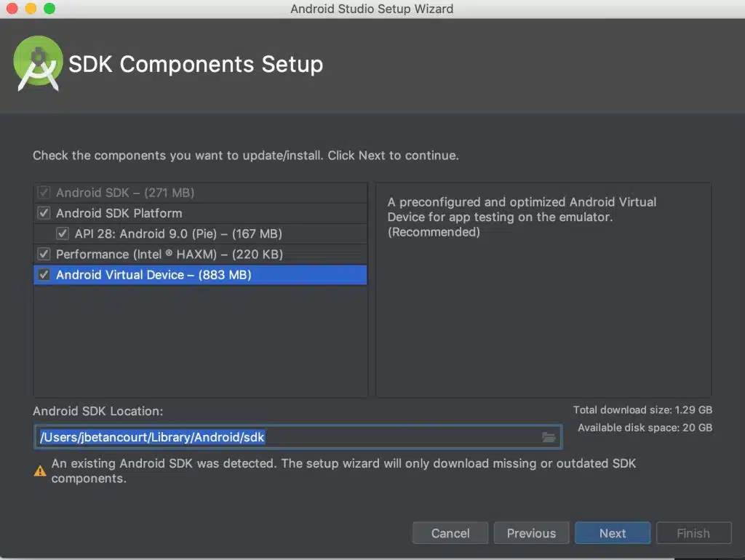This screenshot has width=745, height=560.
Task: Close the Setup Wizard with red button
Action: click(12, 9)
